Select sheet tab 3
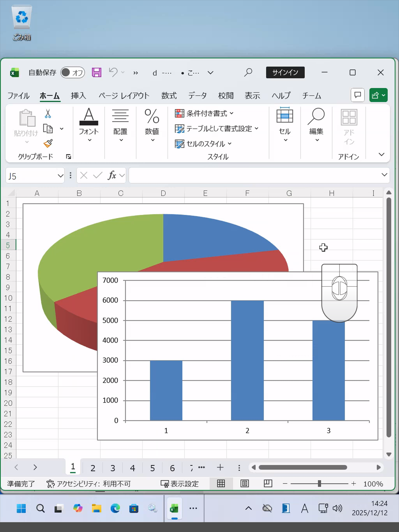The image size is (399, 532). pos(113,468)
